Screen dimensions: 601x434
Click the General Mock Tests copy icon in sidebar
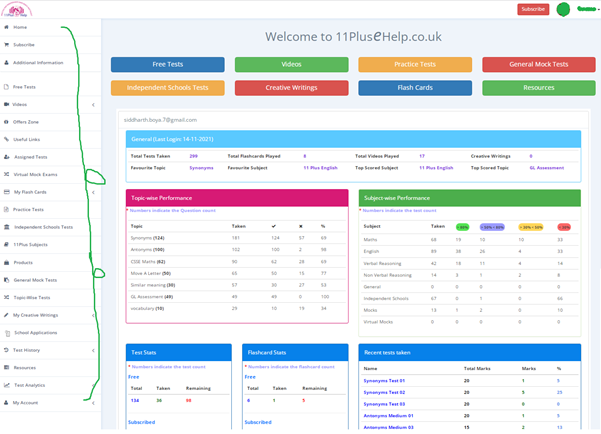pyautogui.click(x=6, y=280)
